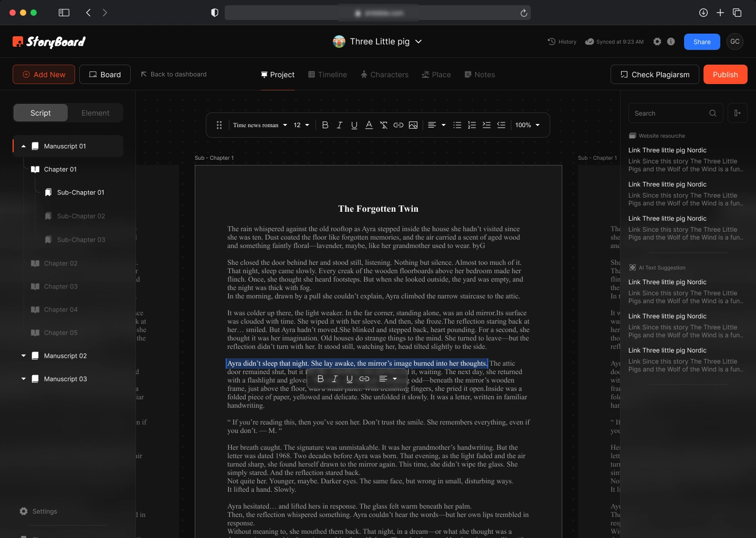Expand the Manuscript 02 tree
756x538 pixels.
click(x=24, y=356)
